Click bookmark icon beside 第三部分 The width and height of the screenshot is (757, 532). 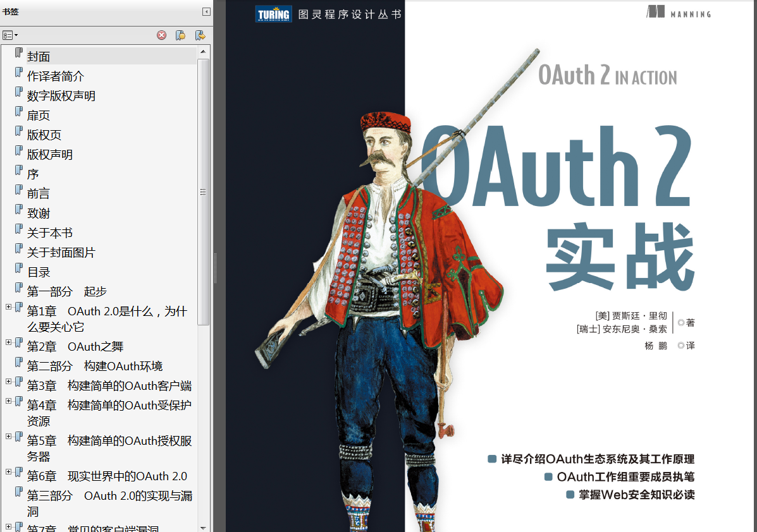(x=19, y=492)
